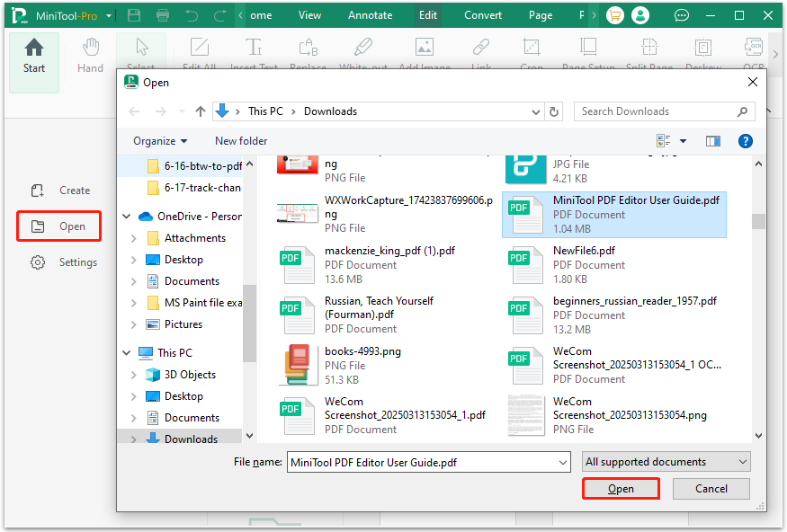Open the view options dropdown arrow
Image resolution: width=787 pixels, height=532 pixels.
(x=683, y=141)
